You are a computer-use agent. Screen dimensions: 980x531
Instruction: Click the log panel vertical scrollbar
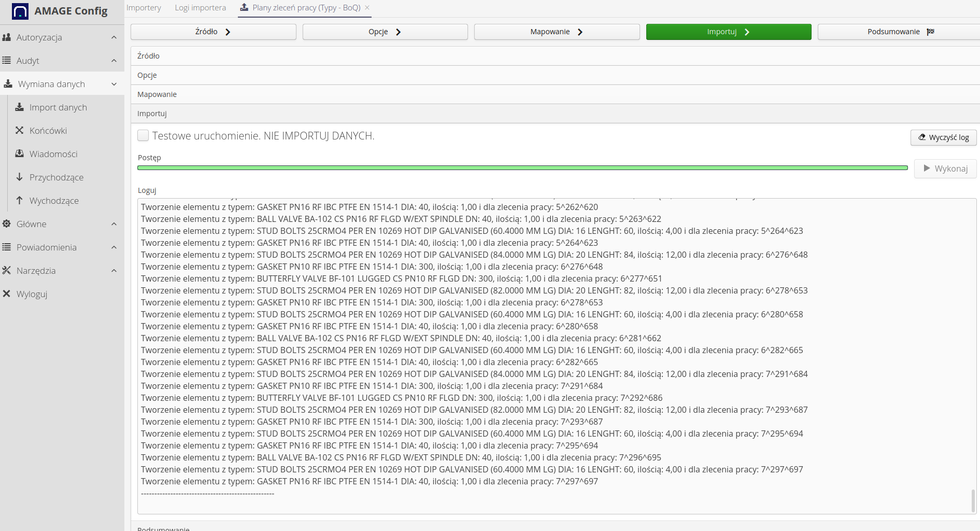click(x=973, y=500)
